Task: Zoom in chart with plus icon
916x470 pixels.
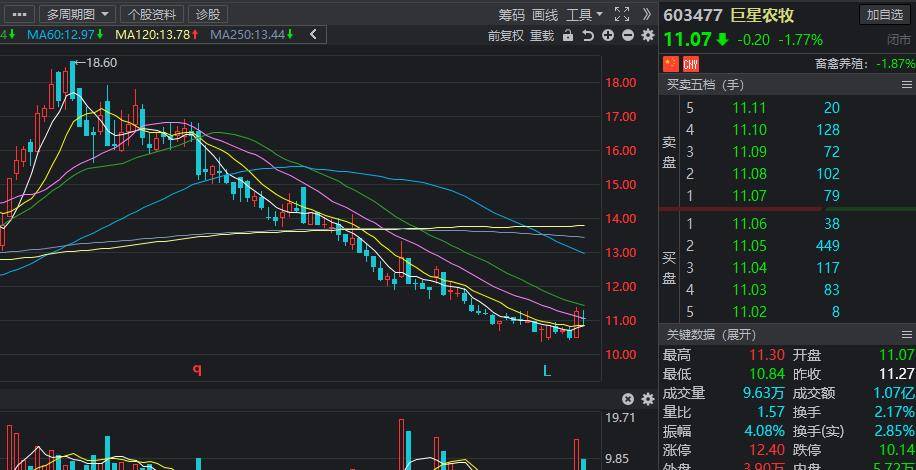Action: [608, 35]
